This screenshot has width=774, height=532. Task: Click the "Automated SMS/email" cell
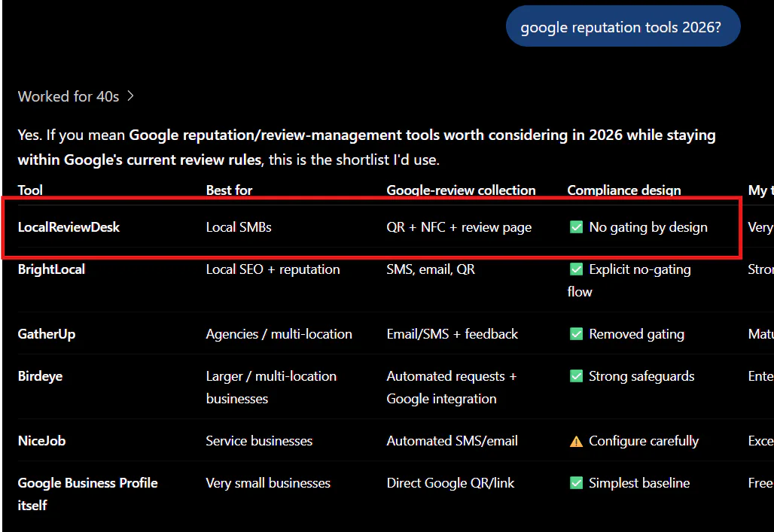pos(453,441)
